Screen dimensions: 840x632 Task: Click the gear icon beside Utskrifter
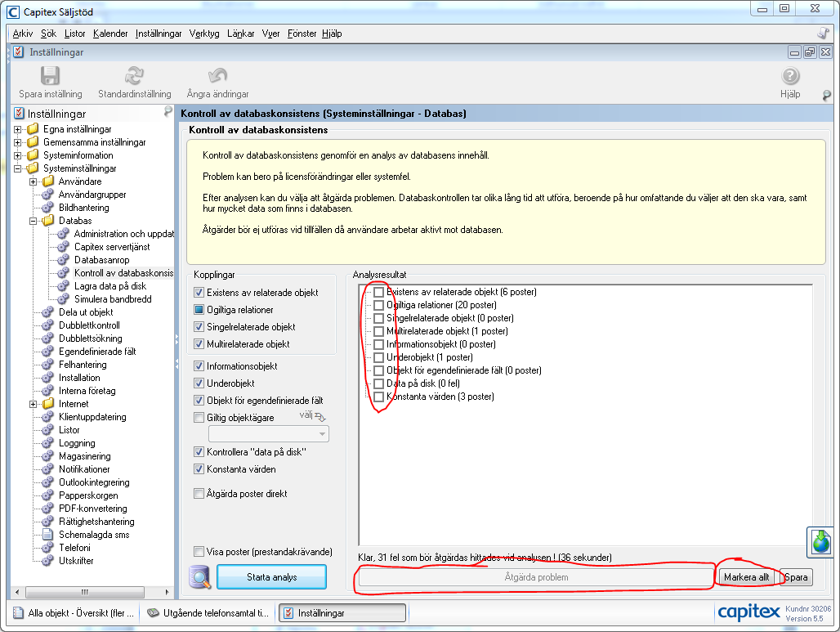[47, 560]
